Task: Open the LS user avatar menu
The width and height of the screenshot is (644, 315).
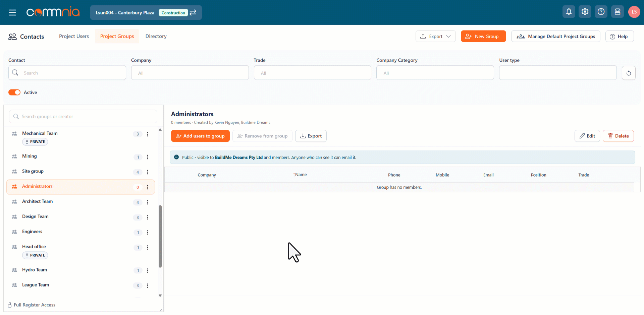Action: pos(634,12)
